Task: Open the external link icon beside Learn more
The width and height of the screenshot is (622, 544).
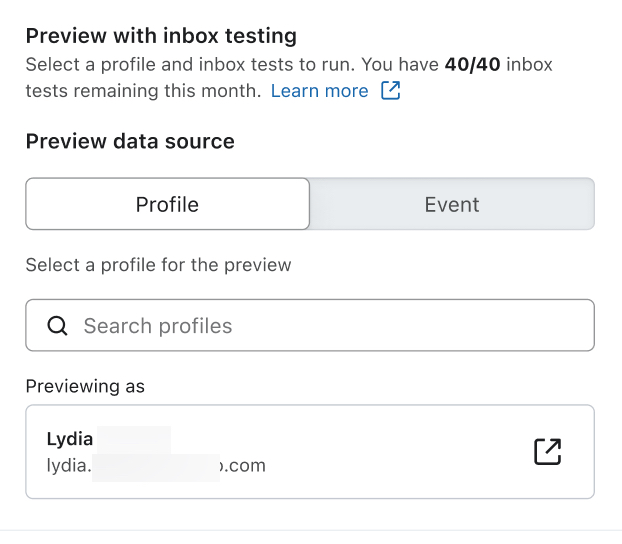Action: [391, 91]
